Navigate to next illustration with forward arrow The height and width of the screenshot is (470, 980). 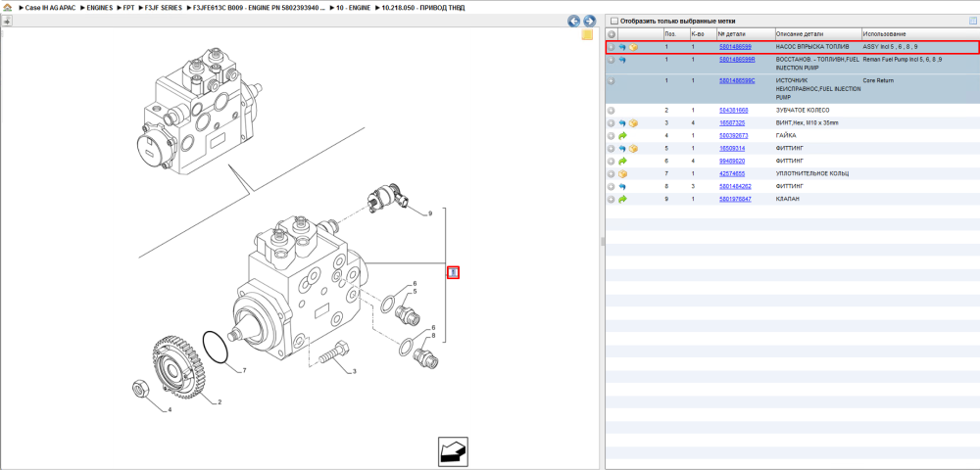(589, 21)
